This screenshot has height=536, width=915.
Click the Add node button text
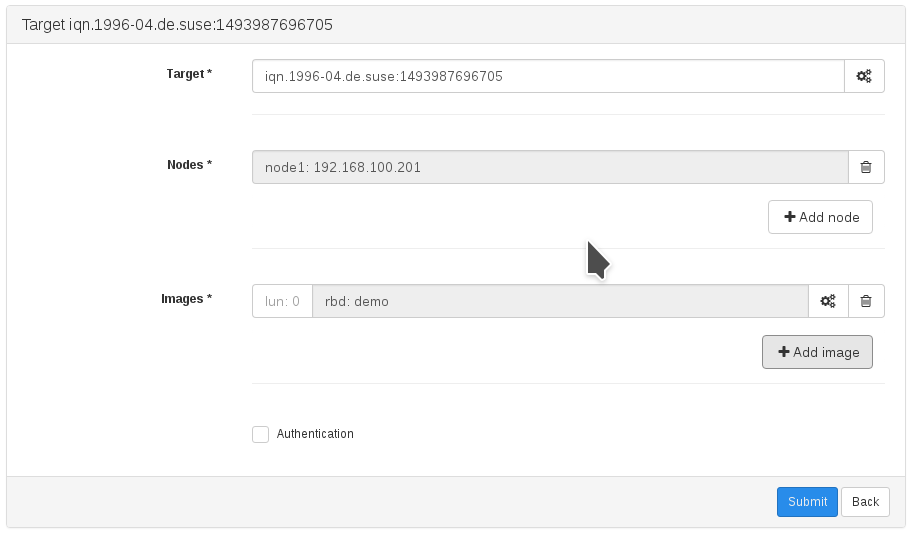(829, 217)
